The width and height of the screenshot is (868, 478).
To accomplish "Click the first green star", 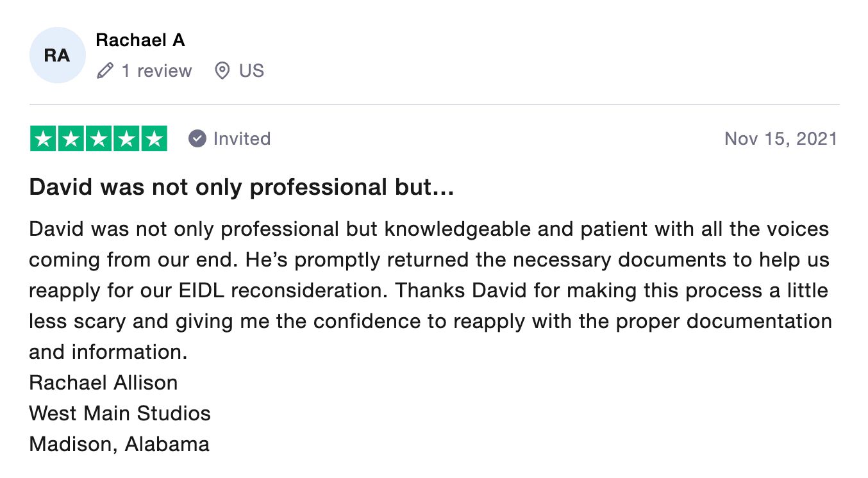I will click(44, 139).
